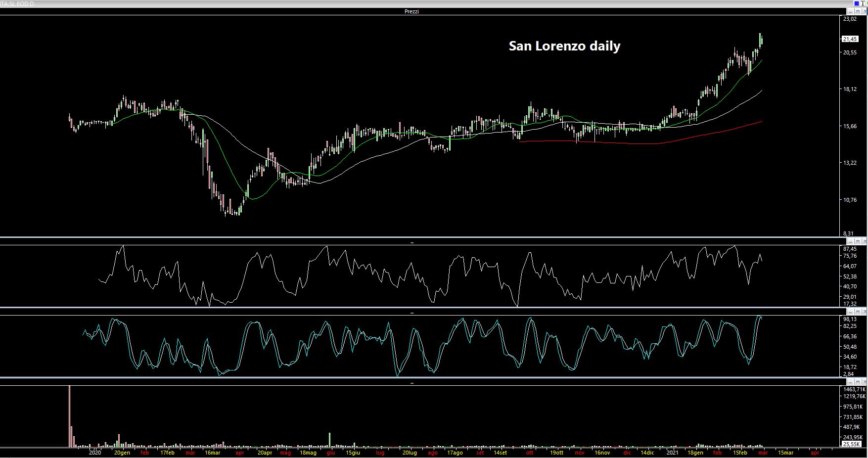Click the 8,31 price axis label
The image size is (868, 458).
pyautogui.click(x=848, y=233)
